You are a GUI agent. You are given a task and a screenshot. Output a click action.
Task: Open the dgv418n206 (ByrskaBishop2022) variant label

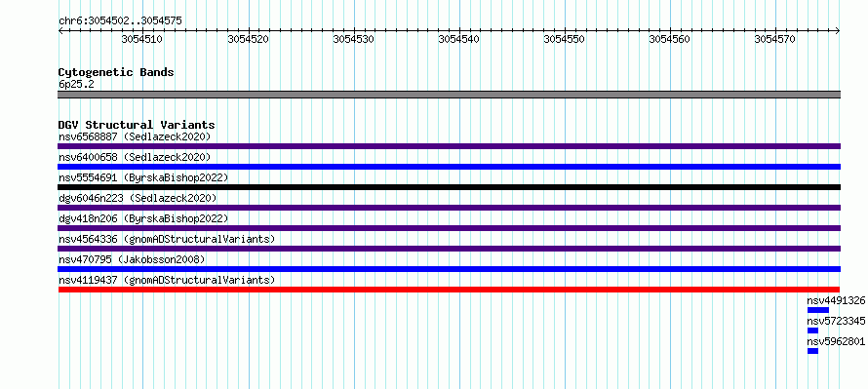coord(143,218)
